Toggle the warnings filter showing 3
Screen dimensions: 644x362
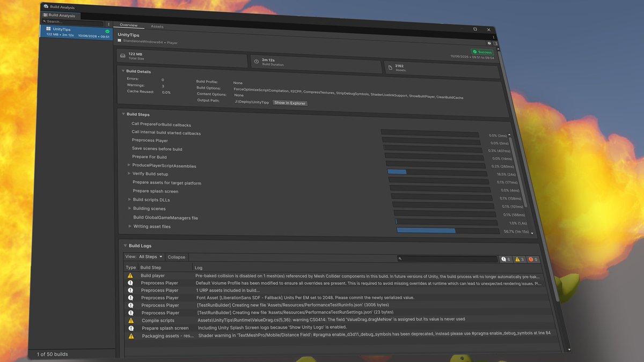coord(519,259)
